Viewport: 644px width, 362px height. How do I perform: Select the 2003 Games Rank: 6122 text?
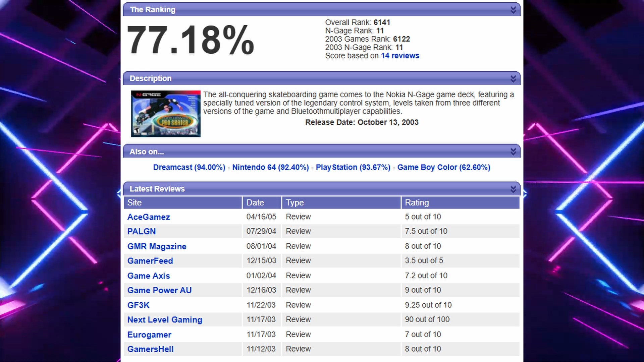point(367,39)
